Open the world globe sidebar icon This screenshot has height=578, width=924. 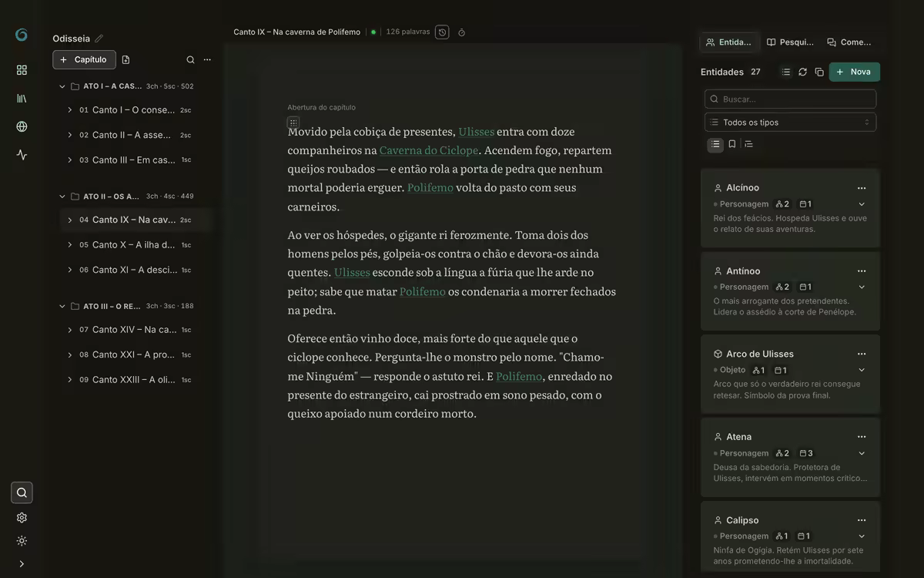pyautogui.click(x=22, y=126)
